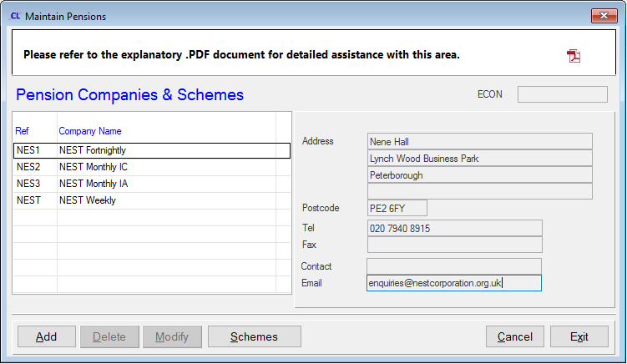Click the Delete button
This screenshot has height=364, width=627.
pos(109,336)
